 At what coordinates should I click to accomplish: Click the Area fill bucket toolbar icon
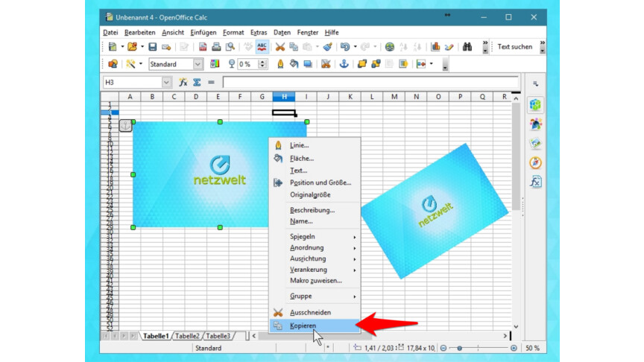pyautogui.click(x=294, y=64)
